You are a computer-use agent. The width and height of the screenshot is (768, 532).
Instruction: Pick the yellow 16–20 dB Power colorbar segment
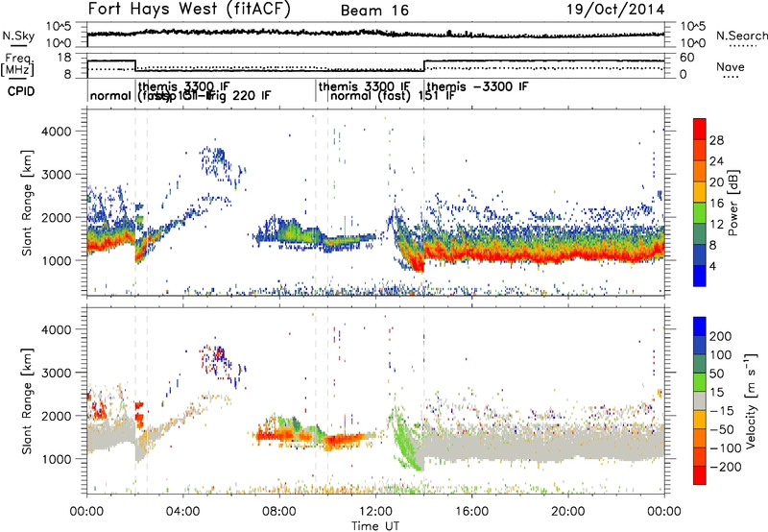700,192
